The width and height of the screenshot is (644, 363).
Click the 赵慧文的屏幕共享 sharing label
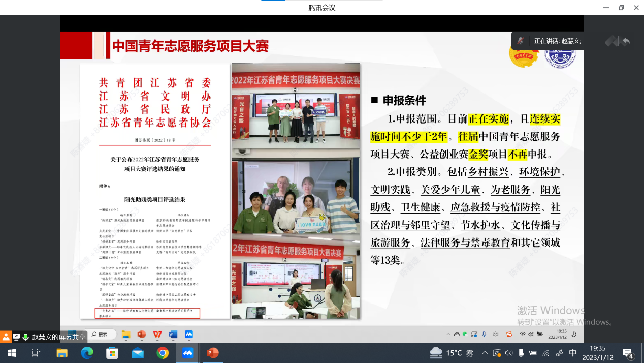point(58,337)
